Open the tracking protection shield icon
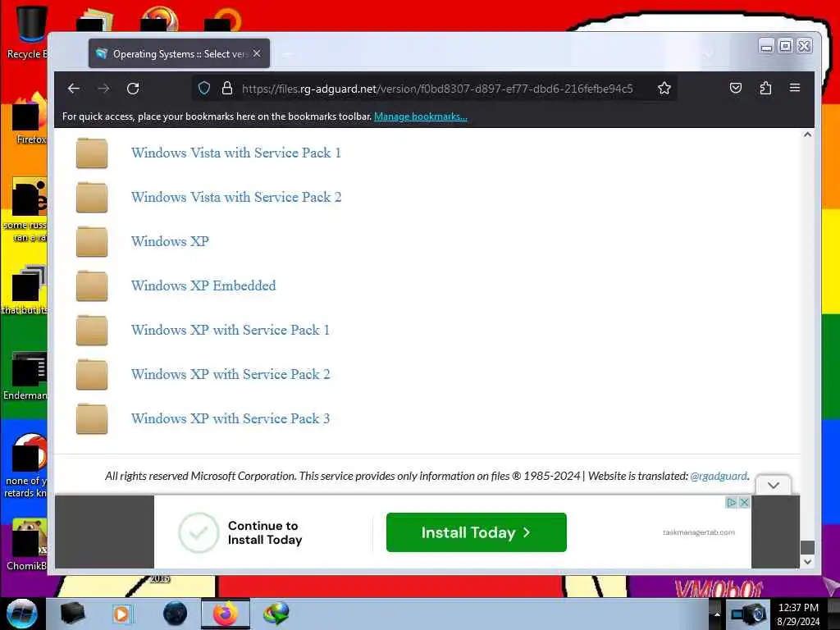 coord(204,88)
